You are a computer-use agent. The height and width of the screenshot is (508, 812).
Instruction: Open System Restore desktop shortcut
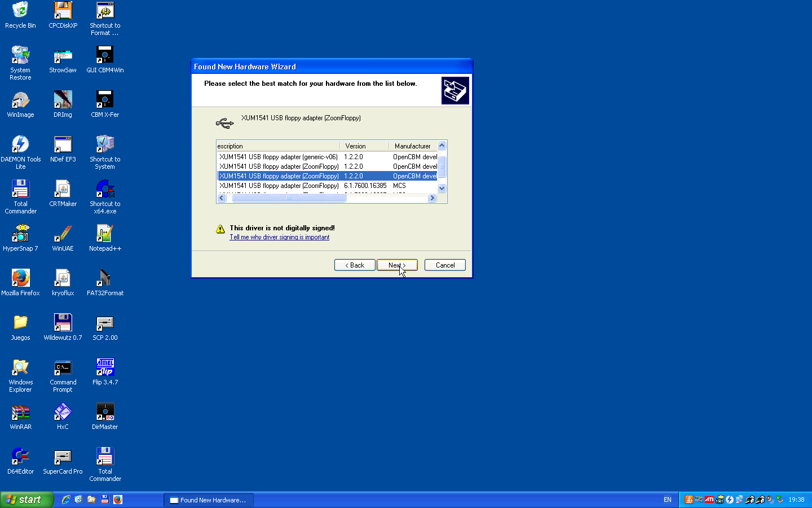[20, 63]
